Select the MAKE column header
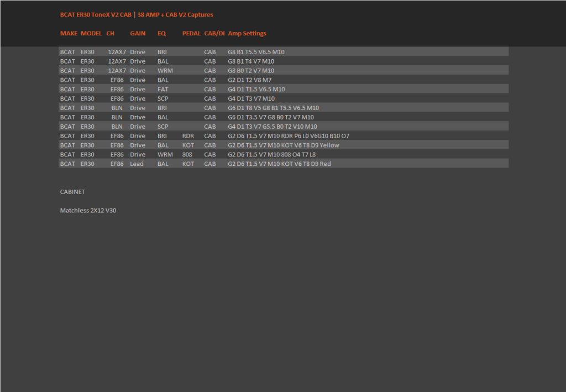The image size is (566, 392). [69, 33]
